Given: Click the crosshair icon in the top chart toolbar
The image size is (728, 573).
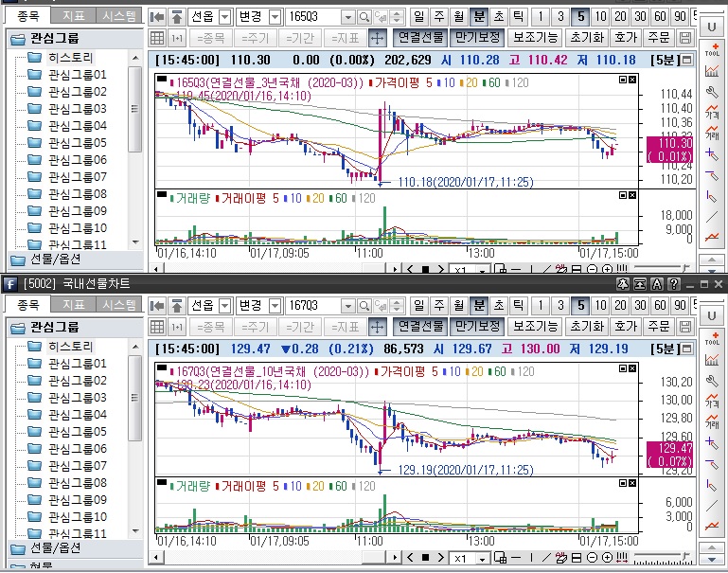Looking at the screenshot, I should [x=376, y=38].
